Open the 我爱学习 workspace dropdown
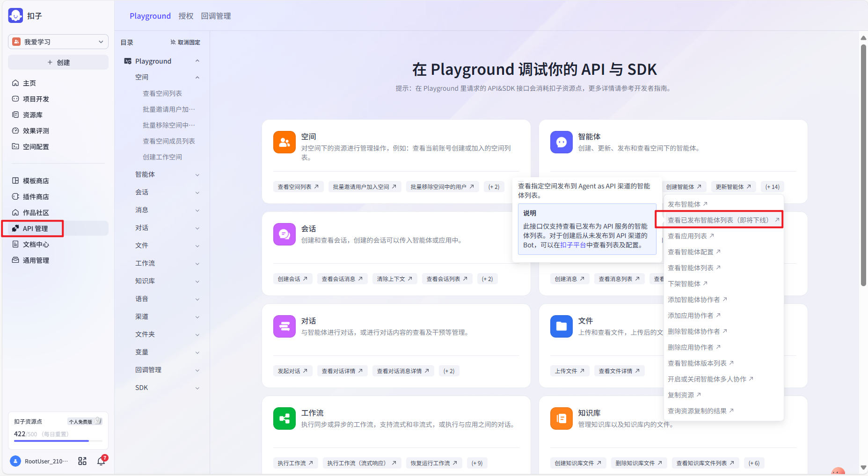Screen dimensions: 868x476 coord(58,42)
